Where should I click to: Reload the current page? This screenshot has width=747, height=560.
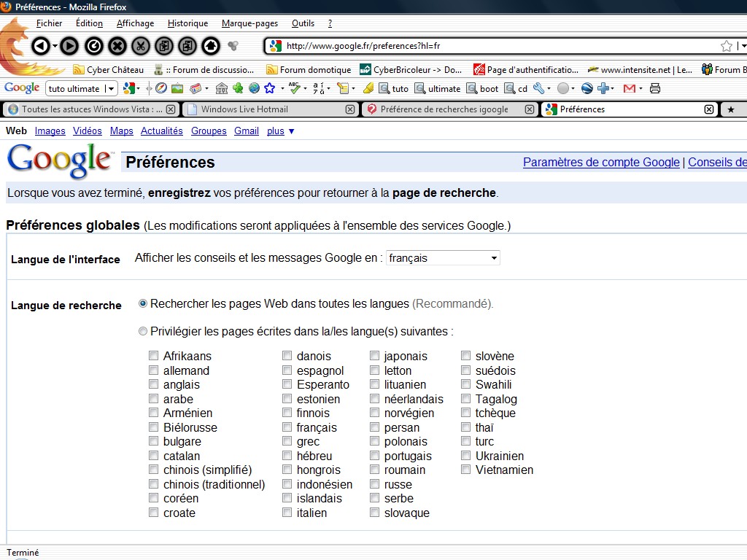(x=93, y=46)
